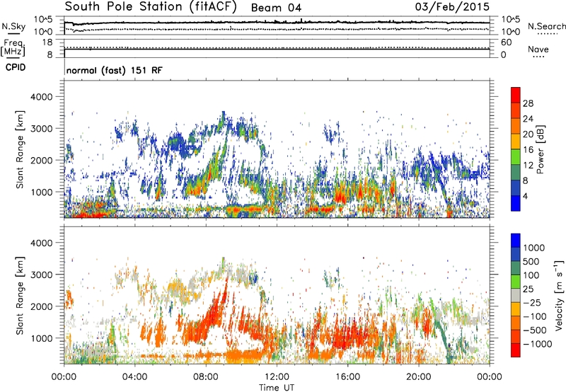
Task: Click the '-1000' label on the Velocity colorbar
Action: [x=537, y=344]
